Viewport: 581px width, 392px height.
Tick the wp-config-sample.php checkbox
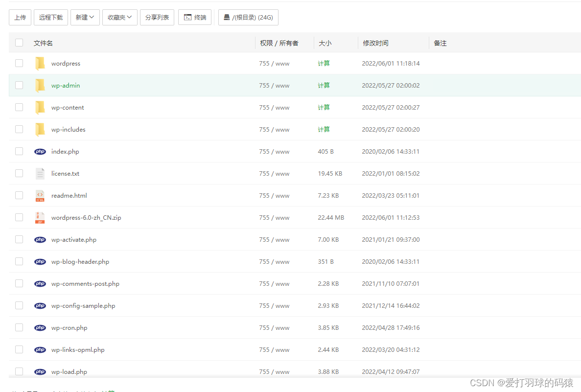click(x=19, y=305)
